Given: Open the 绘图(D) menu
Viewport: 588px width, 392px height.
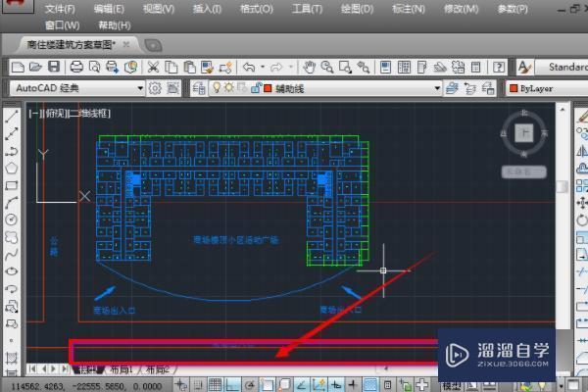Looking at the screenshot, I should click(357, 9).
